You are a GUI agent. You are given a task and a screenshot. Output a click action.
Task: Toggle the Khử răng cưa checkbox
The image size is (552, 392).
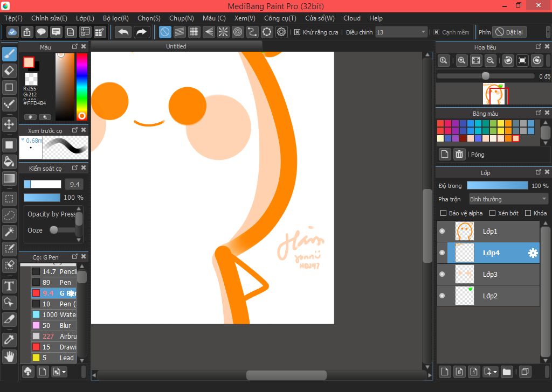[297, 32]
